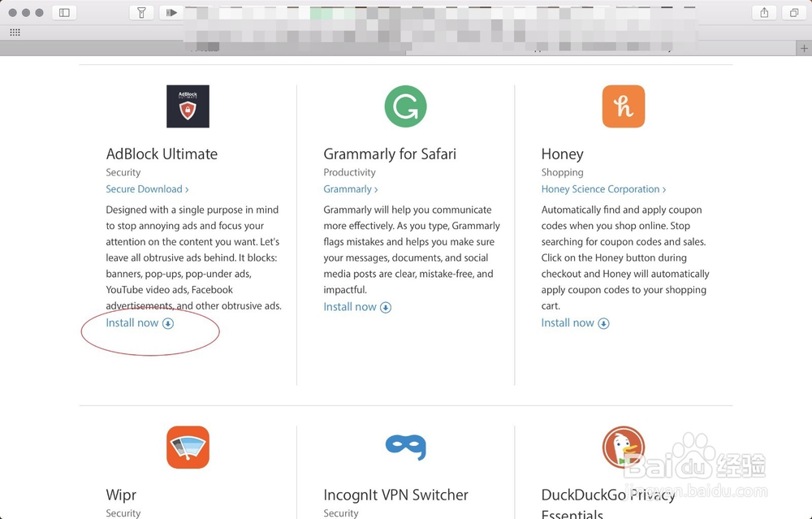Image resolution: width=812 pixels, height=519 pixels.
Task: Click the download arrow icon beside Grammarly's Install now
Action: [x=386, y=308]
